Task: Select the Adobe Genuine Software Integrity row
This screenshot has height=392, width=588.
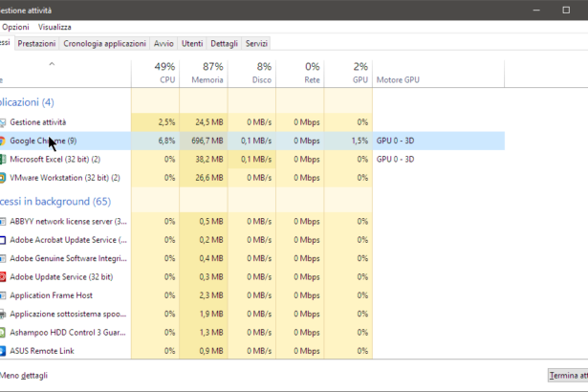Action: tap(67, 258)
